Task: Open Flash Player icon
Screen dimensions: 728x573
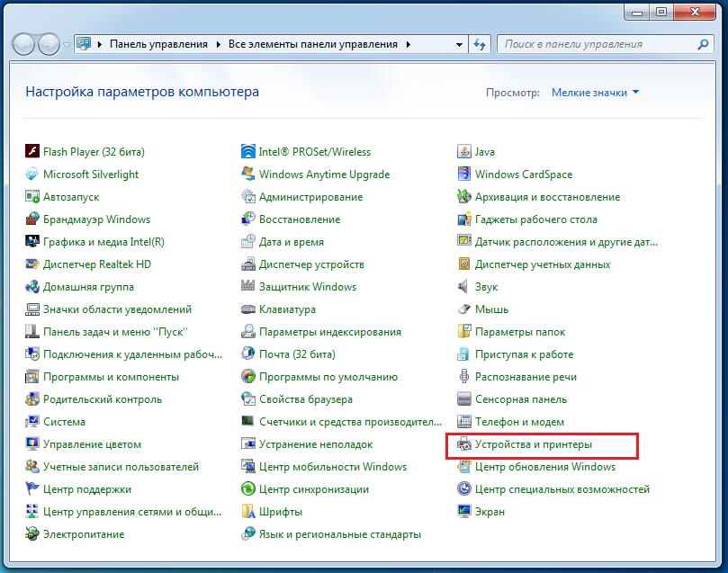Action: tap(32, 152)
